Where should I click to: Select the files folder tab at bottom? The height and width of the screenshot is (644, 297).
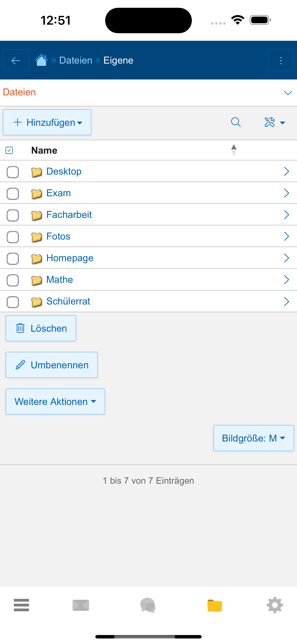[215, 606]
